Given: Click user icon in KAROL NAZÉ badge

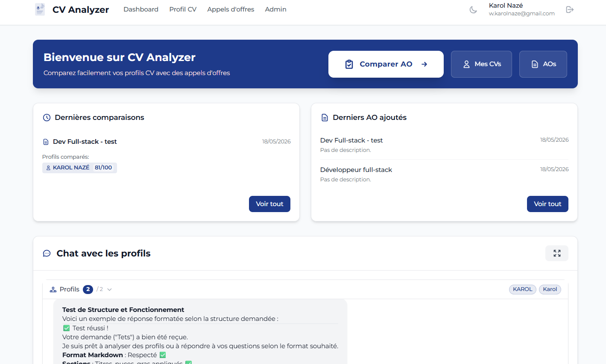Looking at the screenshot, I should (48, 168).
